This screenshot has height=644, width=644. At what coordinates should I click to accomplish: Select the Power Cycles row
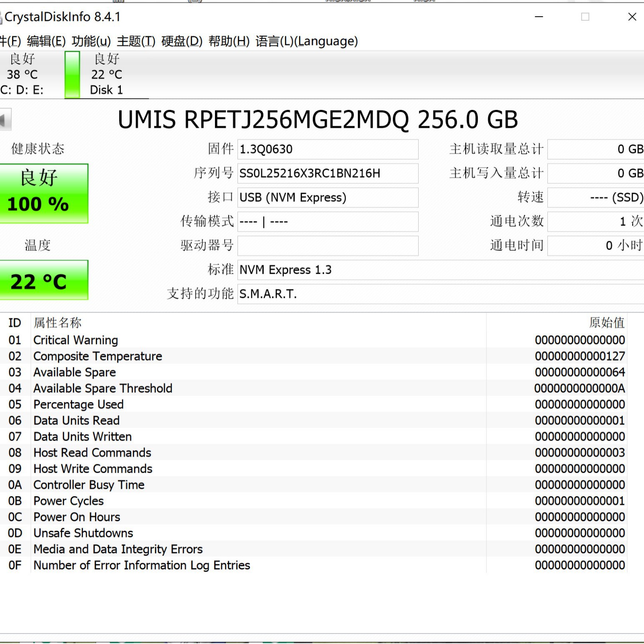point(313,501)
